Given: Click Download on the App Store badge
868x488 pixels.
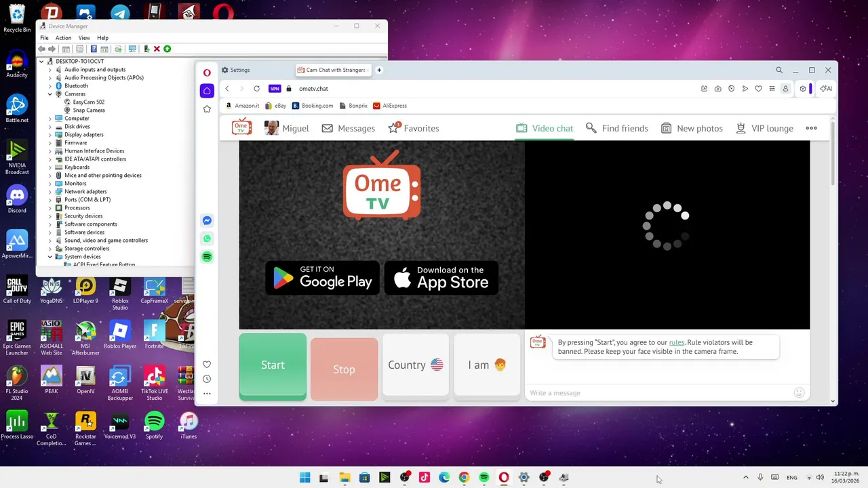Looking at the screenshot, I should pyautogui.click(x=441, y=277).
